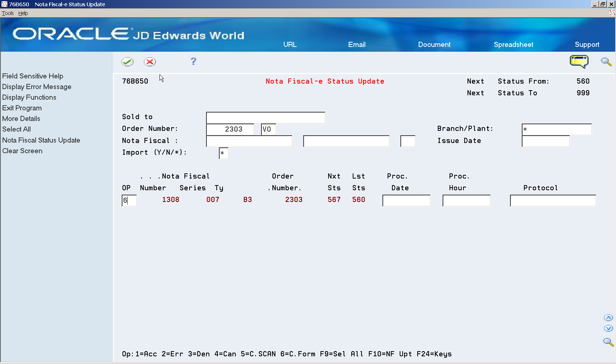The height and width of the screenshot is (364, 616).
Task: Select Display Functions option
Action: coord(29,97)
